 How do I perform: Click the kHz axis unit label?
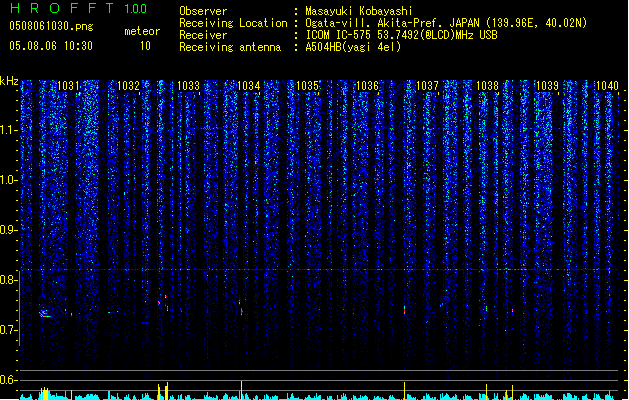[x=9, y=81]
